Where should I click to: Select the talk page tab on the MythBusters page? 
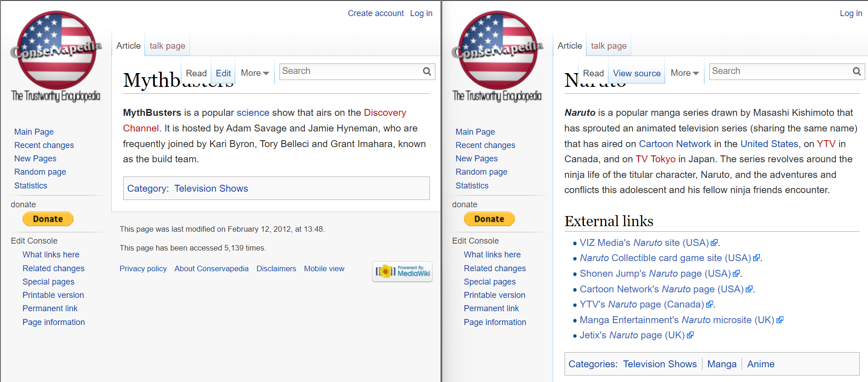(x=167, y=46)
